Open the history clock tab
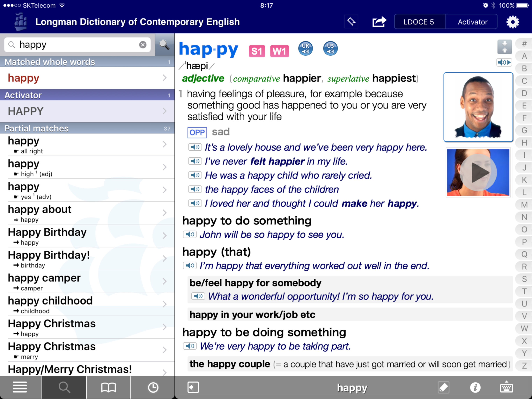This screenshot has width=532, height=399. pos(153,388)
